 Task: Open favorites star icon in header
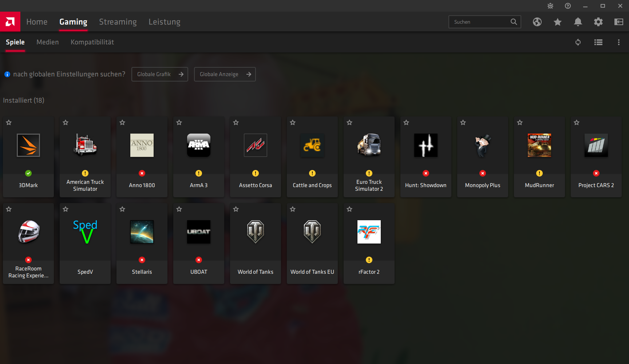coord(558,22)
